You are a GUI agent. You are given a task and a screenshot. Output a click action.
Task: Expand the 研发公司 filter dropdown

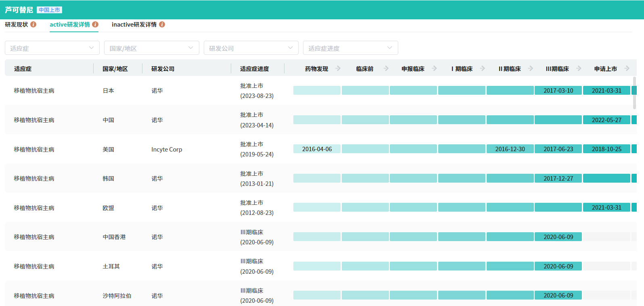tap(251, 48)
